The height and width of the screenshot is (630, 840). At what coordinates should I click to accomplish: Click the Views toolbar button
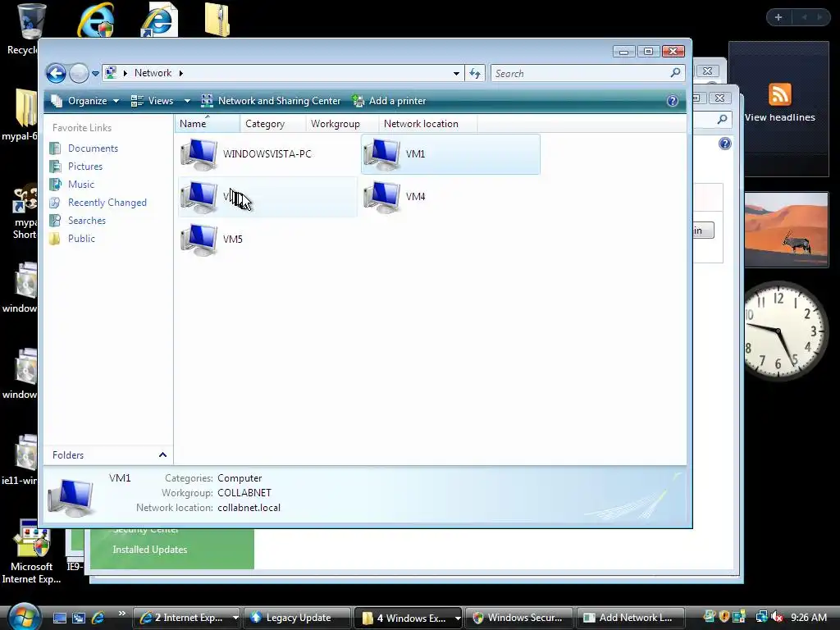click(x=153, y=101)
